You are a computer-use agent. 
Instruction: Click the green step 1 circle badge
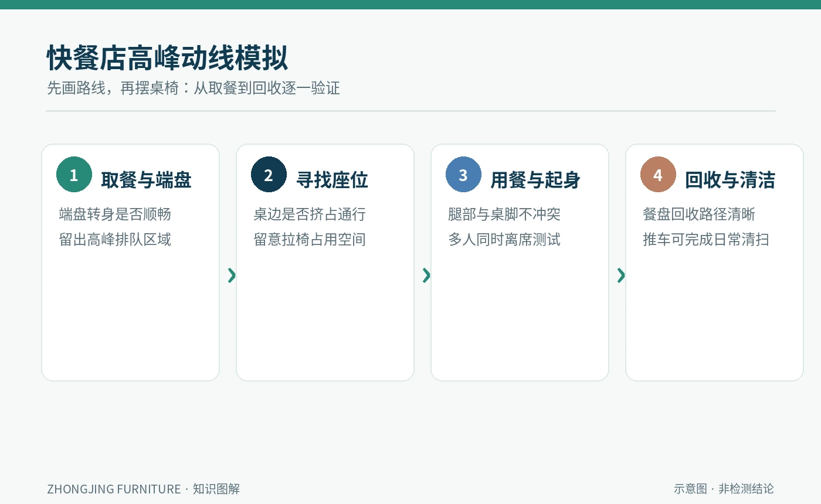(x=74, y=175)
